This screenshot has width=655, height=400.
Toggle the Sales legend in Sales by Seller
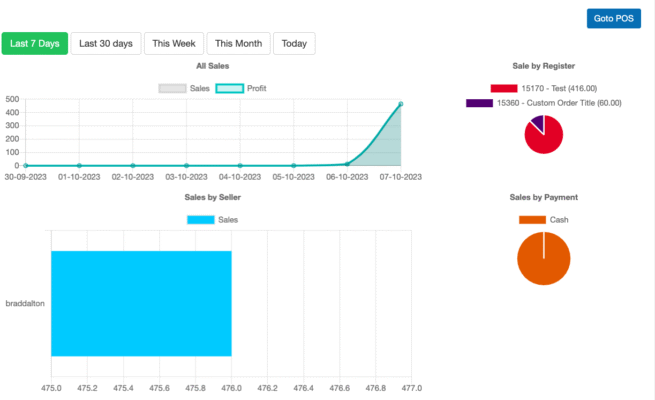point(213,220)
